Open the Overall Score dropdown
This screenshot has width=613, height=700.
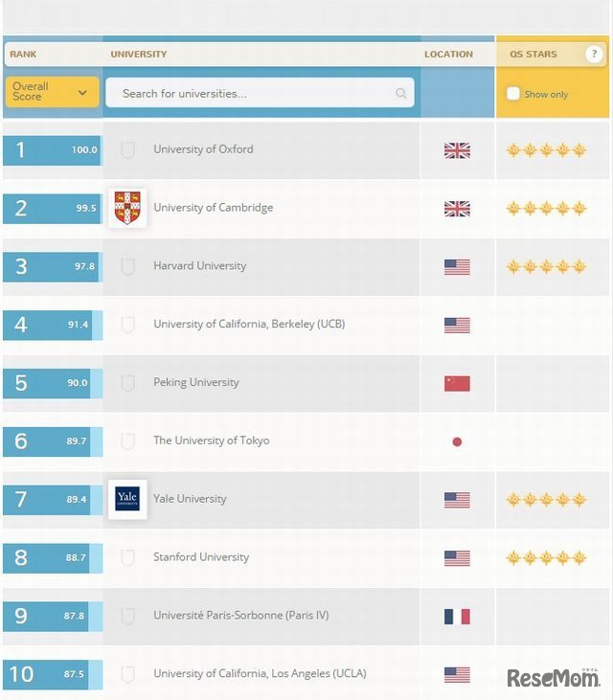point(51,92)
